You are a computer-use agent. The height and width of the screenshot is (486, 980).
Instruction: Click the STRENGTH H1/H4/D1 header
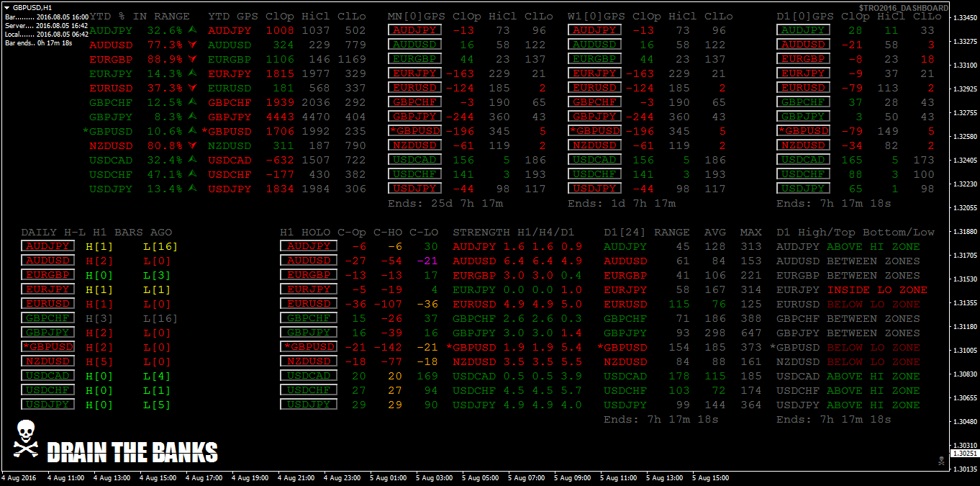(514, 232)
